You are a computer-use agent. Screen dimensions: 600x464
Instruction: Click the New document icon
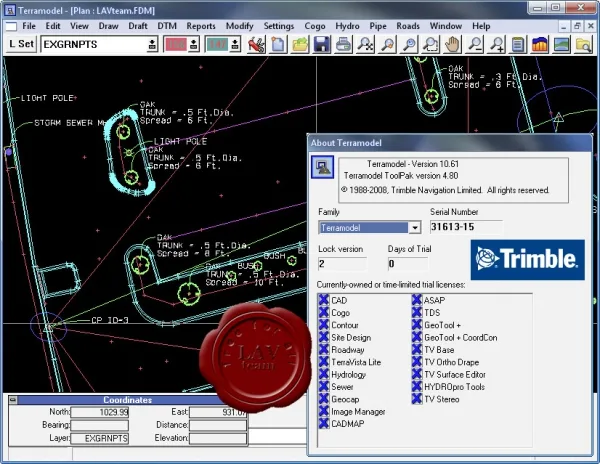(278, 44)
